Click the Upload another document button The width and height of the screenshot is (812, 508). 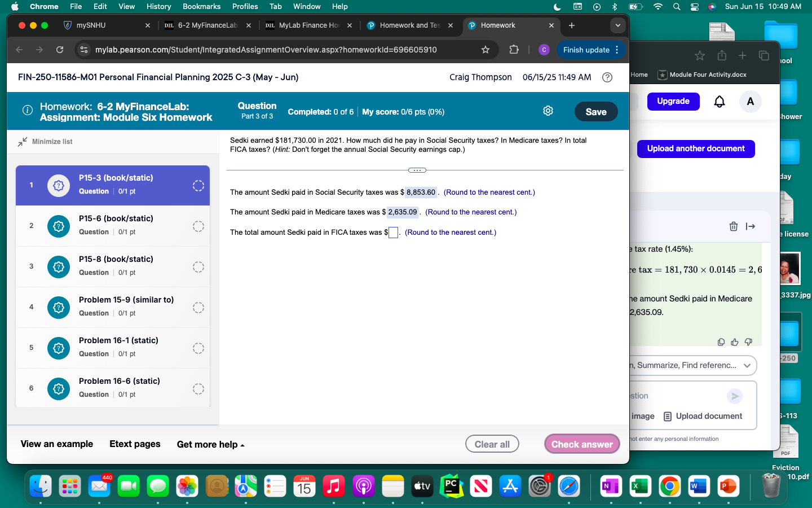click(x=696, y=148)
